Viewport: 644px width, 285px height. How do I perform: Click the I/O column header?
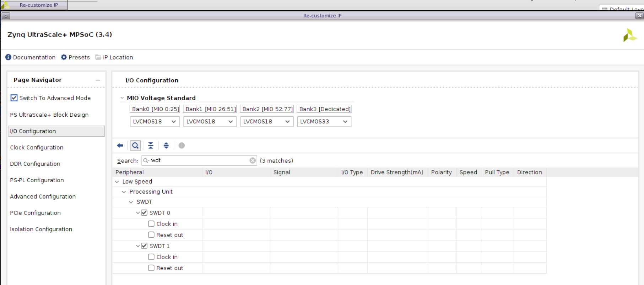[236, 172]
